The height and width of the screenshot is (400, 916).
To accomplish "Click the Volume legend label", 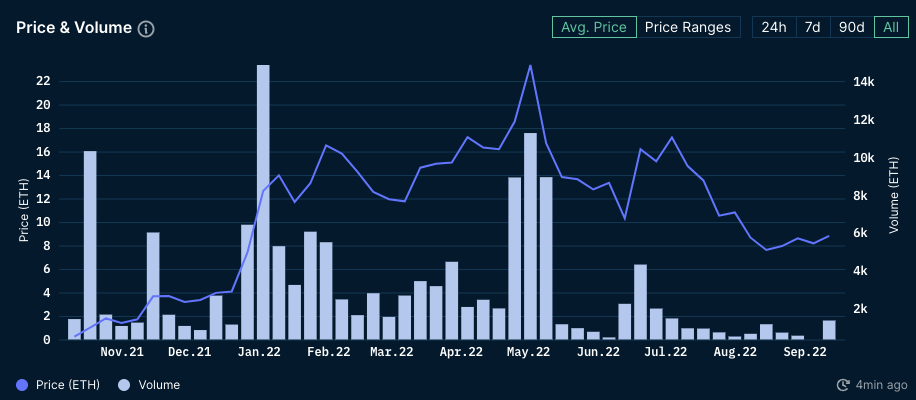I will click(x=159, y=385).
